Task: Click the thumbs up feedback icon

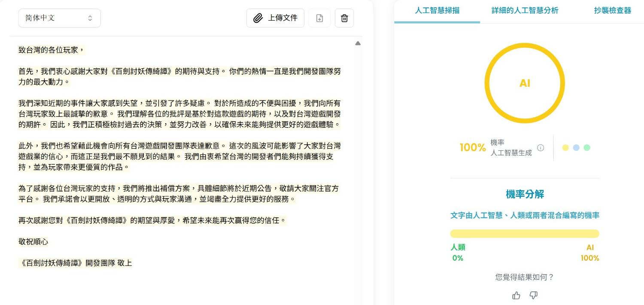Action: point(516,296)
